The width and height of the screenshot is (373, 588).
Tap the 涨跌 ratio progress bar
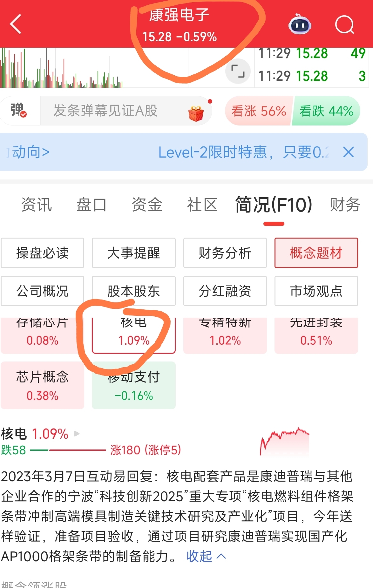click(x=67, y=450)
